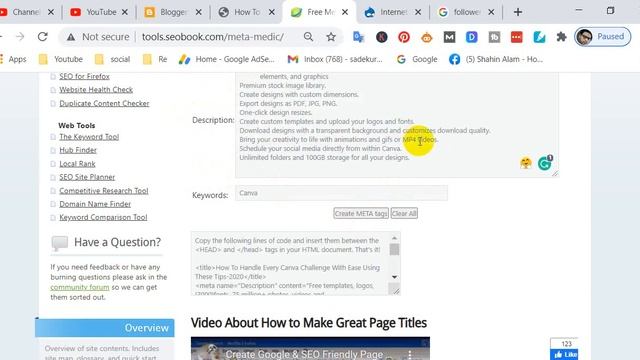Open the community forum link
The height and width of the screenshot is (360, 640).
pyautogui.click(x=80, y=287)
